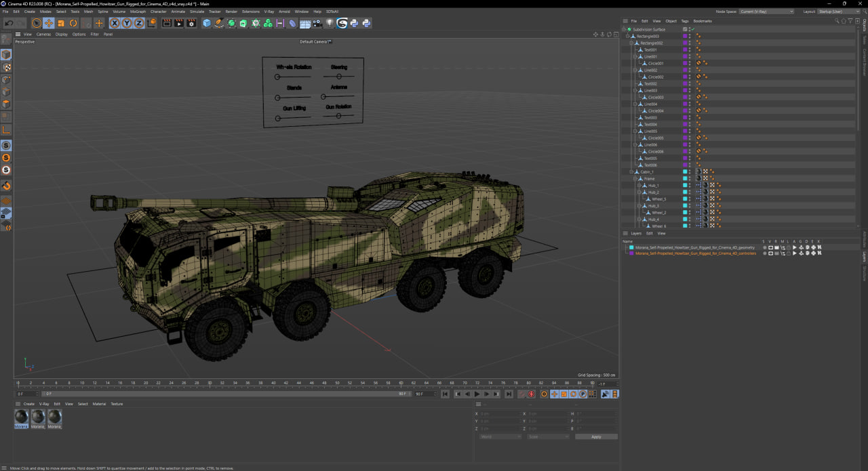Toggle the Y axis lock
Image resolution: width=868 pixels, height=471 pixels.
(127, 23)
